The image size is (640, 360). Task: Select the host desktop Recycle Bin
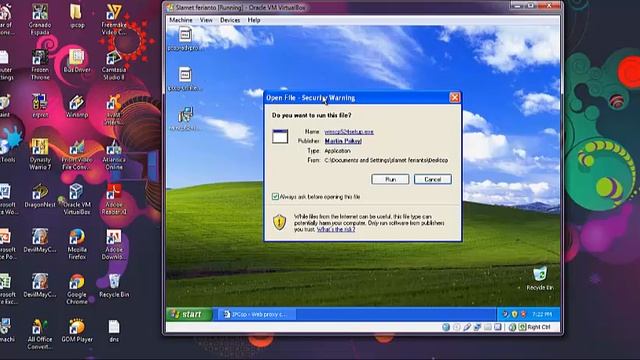click(114, 286)
